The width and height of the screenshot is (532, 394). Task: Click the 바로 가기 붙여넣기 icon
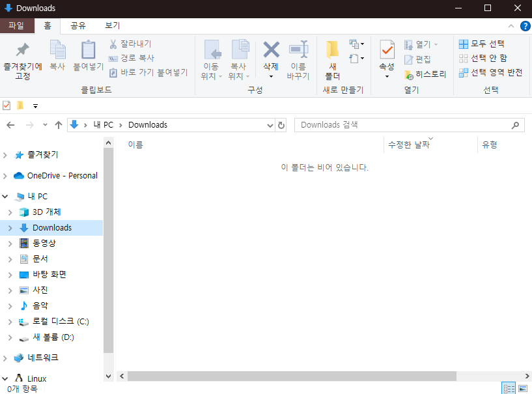(x=113, y=73)
